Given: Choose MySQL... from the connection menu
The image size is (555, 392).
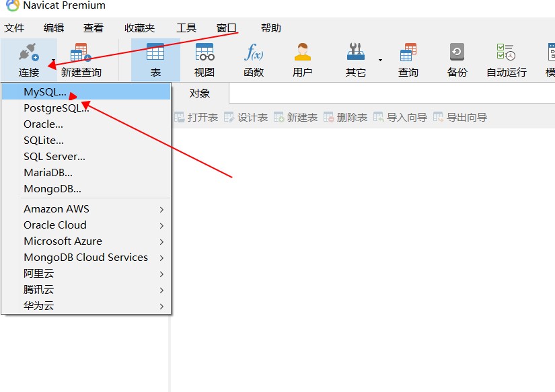Looking at the screenshot, I should (86, 92).
